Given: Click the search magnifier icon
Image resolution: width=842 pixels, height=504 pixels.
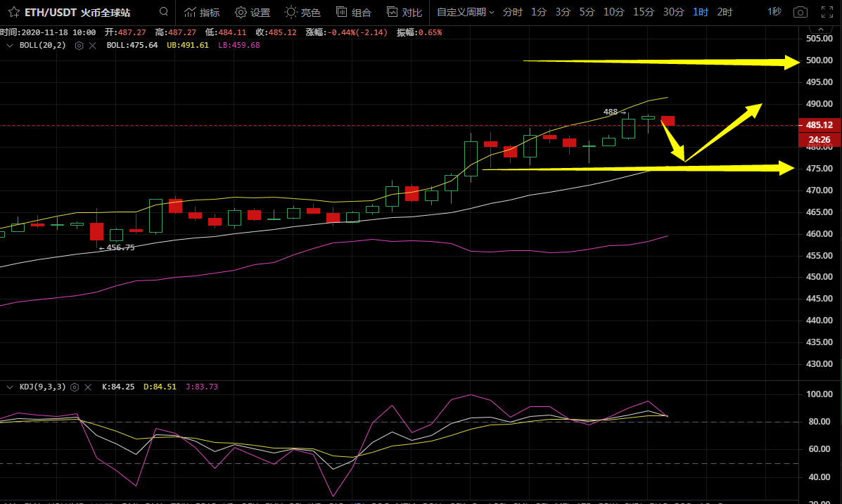Looking at the screenshot, I should [x=163, y=12].
